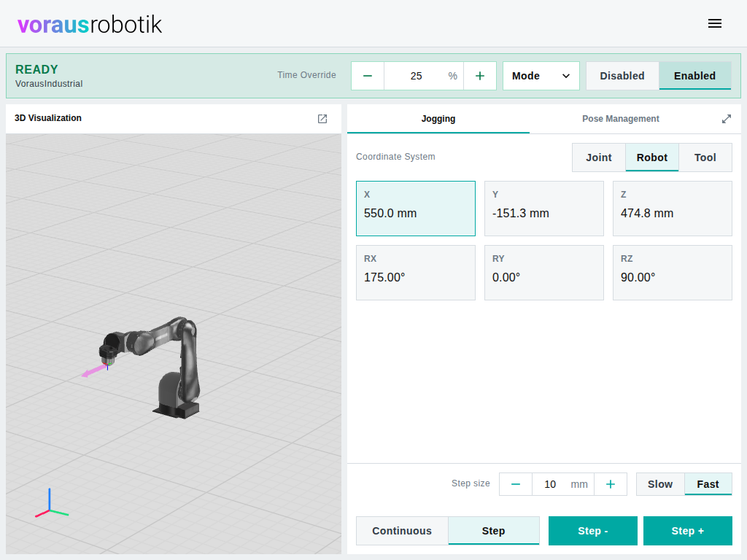
Task: Open the Pose Management tab
Action: (620, 119)
